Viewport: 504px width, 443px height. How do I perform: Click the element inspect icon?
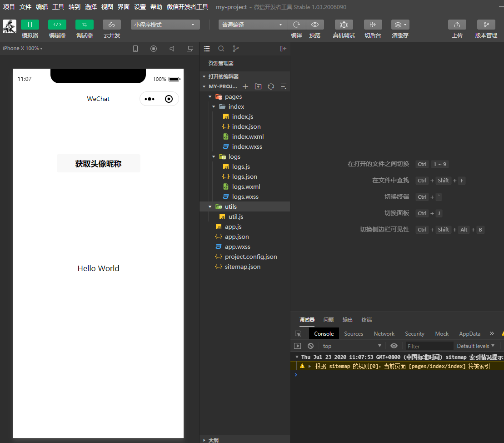point(298,334)
